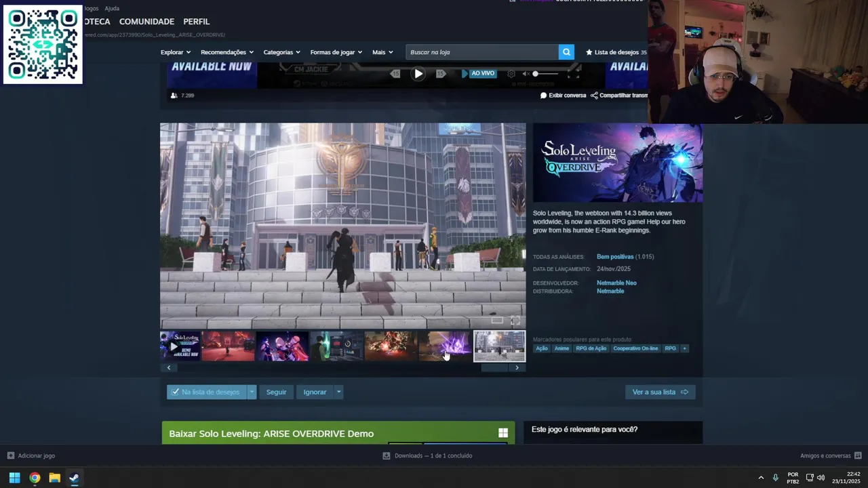
Task: Open Downloads status in bottom bar
Action: [427, 455]
